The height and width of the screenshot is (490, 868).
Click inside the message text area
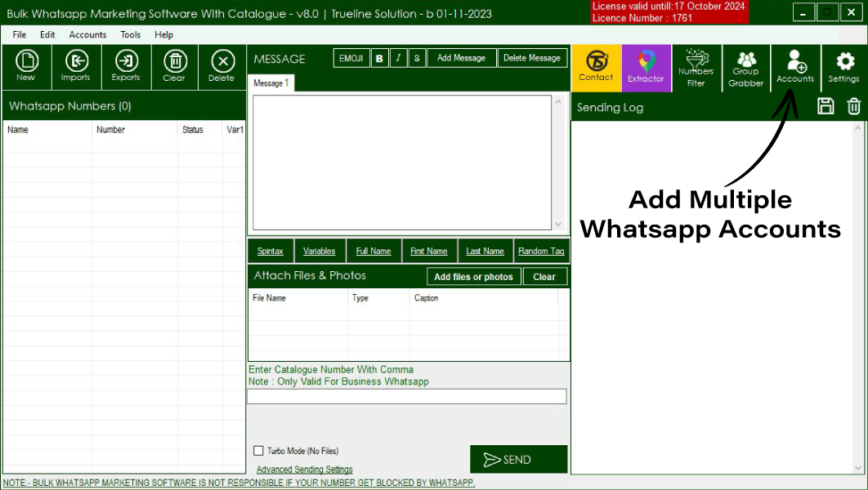click(x=402, y=163)
